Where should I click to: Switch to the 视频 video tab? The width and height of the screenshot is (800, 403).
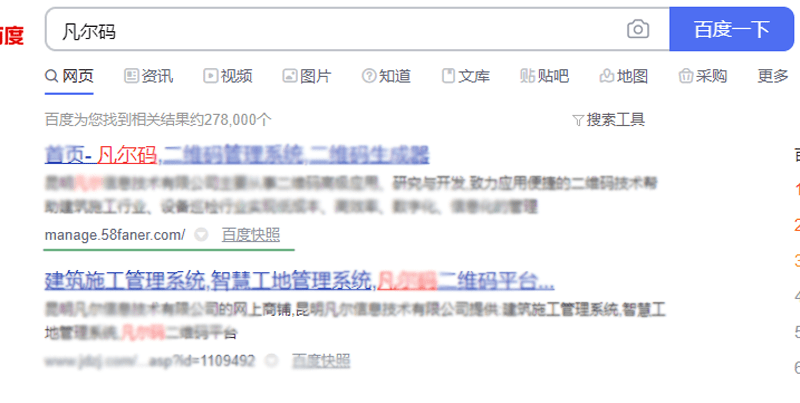point(228,76)
